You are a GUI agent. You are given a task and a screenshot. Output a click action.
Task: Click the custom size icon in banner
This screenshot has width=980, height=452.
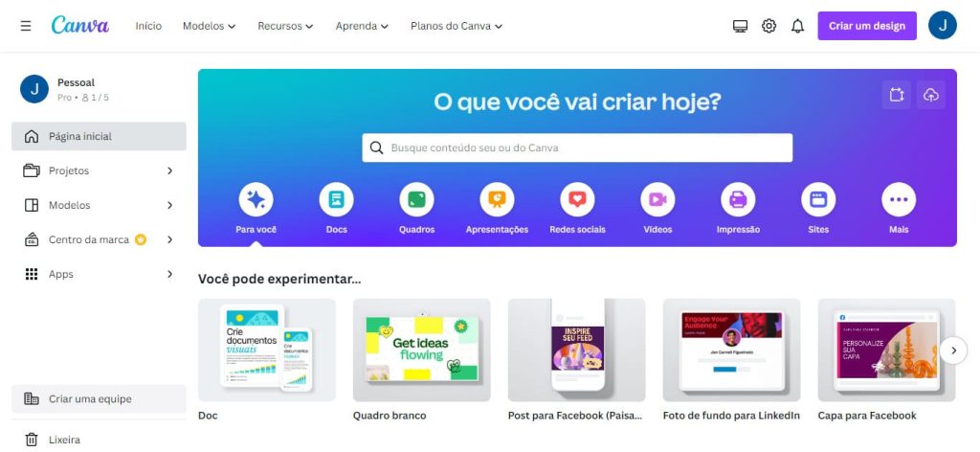coord(897,95)
